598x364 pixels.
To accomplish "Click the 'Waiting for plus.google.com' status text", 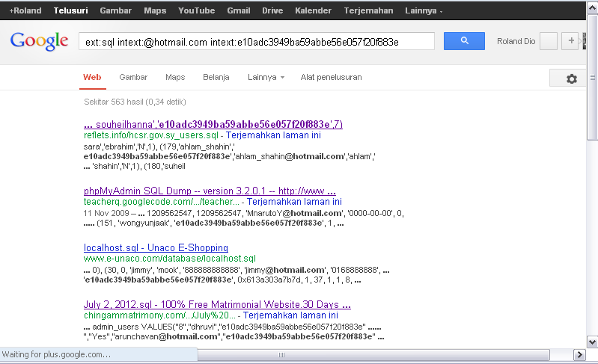I will tap(56, 354).
